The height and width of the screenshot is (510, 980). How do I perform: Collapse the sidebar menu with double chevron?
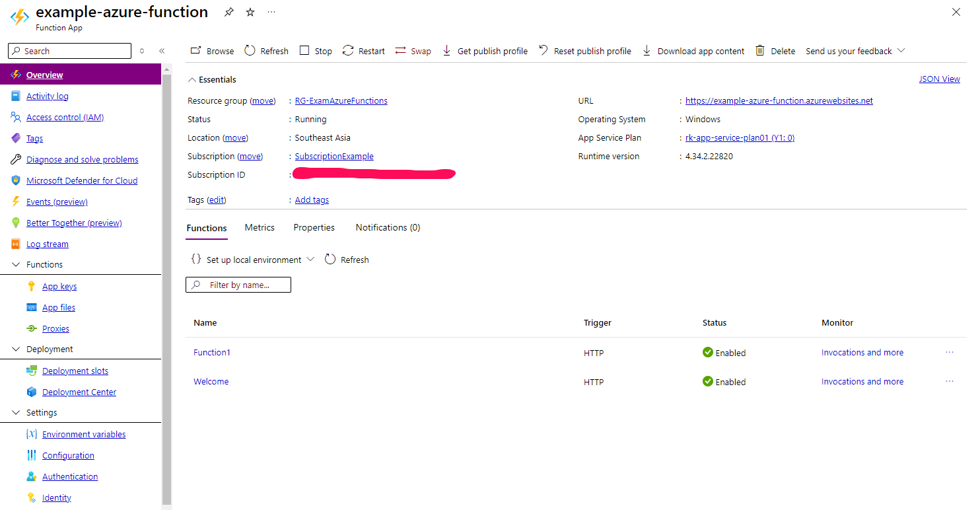click(162, 51)
